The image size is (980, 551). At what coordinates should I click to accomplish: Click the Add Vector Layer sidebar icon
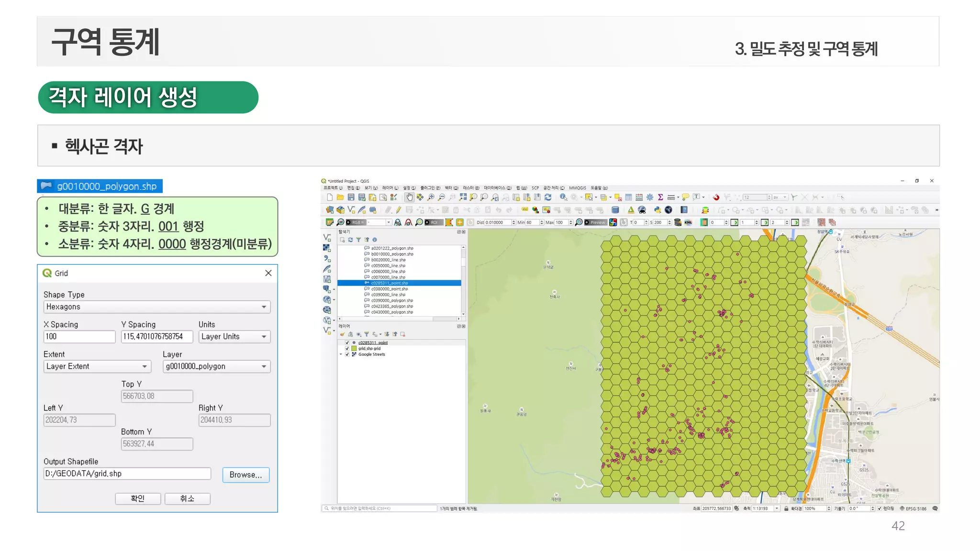(x=327, y=237)
